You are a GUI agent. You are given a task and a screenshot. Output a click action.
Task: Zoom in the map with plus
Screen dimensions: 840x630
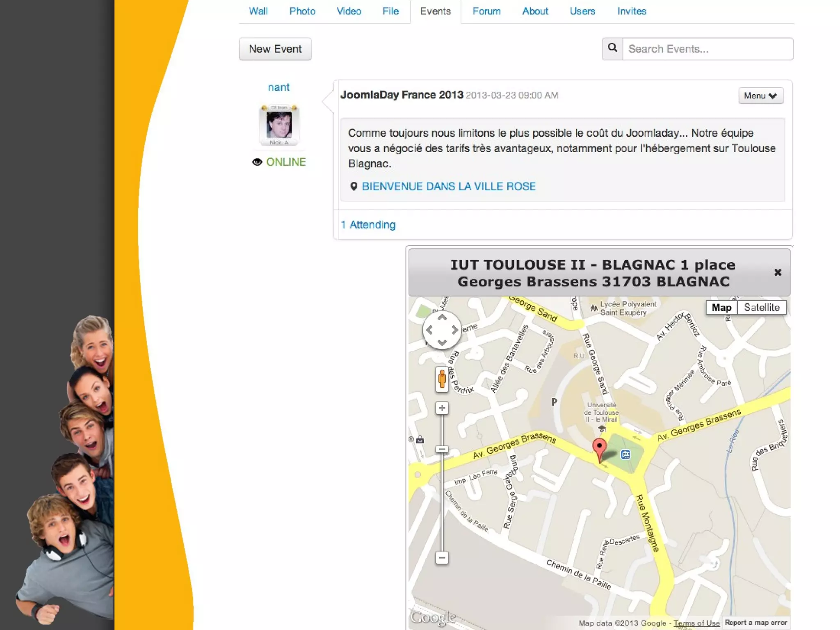pyautogui.click(x=442, y=408)
